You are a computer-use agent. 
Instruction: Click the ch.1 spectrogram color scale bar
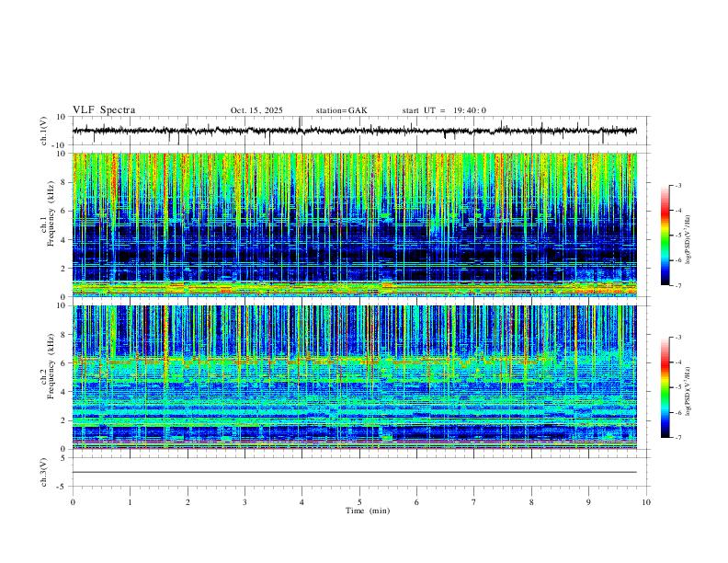coord(665,236)
